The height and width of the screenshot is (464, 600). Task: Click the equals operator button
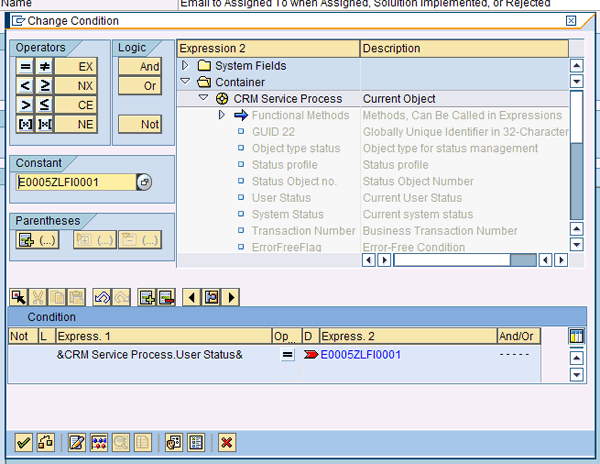pos(26,67)
